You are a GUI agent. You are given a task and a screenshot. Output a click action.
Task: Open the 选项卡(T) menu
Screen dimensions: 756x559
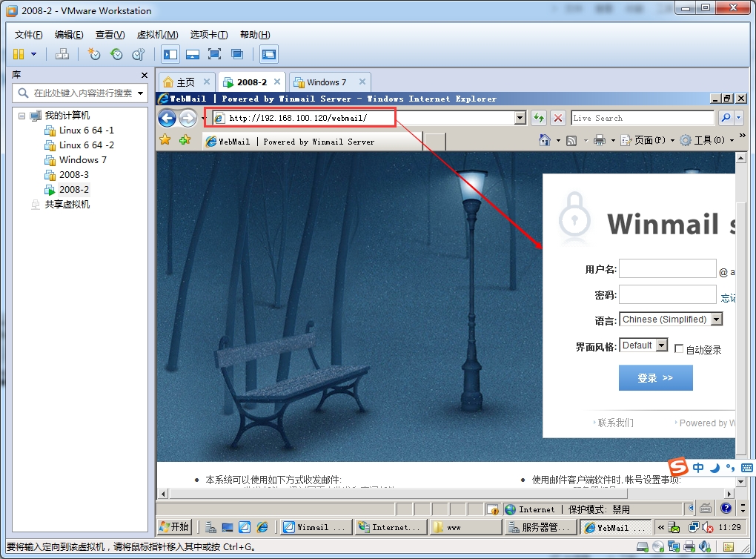[x=209, y=35]
